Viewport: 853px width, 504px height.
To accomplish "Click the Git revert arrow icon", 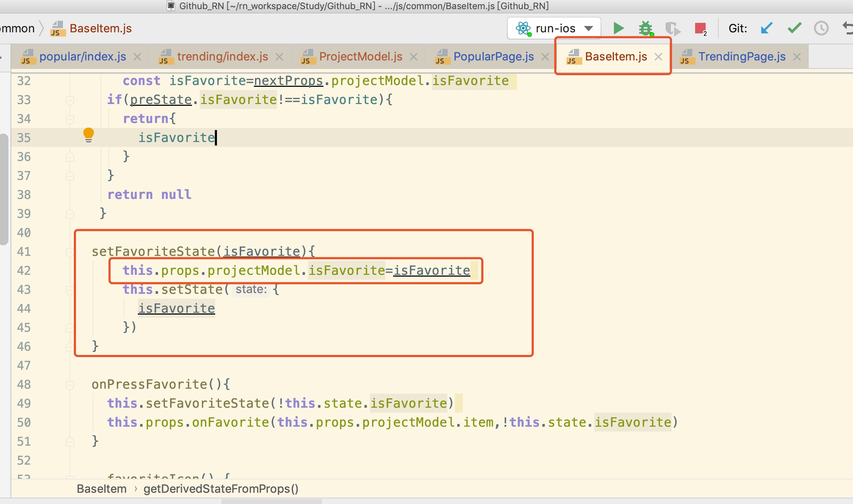I will (848, 28).
